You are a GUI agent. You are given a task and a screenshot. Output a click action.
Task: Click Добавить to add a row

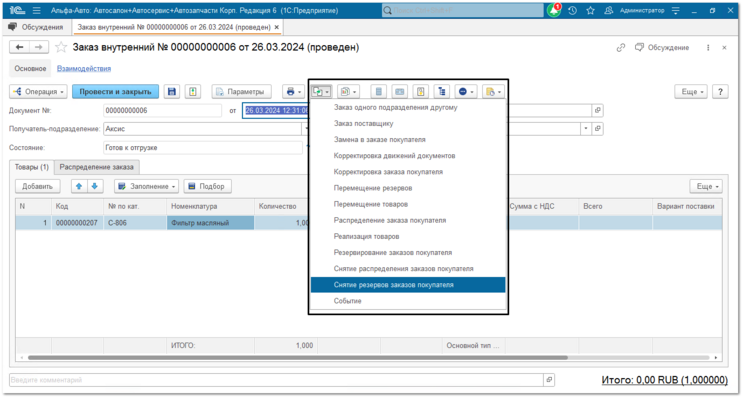click(x=37, y=186)
